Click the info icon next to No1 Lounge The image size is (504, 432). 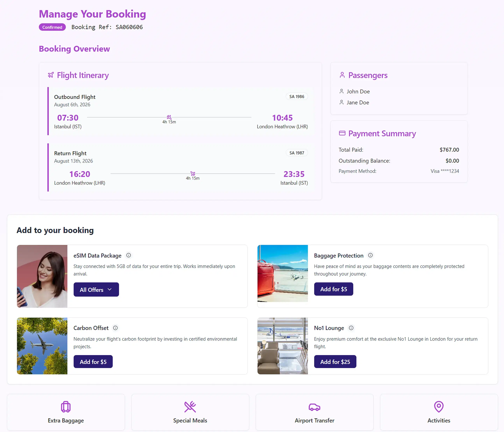(x=351, y=328)
